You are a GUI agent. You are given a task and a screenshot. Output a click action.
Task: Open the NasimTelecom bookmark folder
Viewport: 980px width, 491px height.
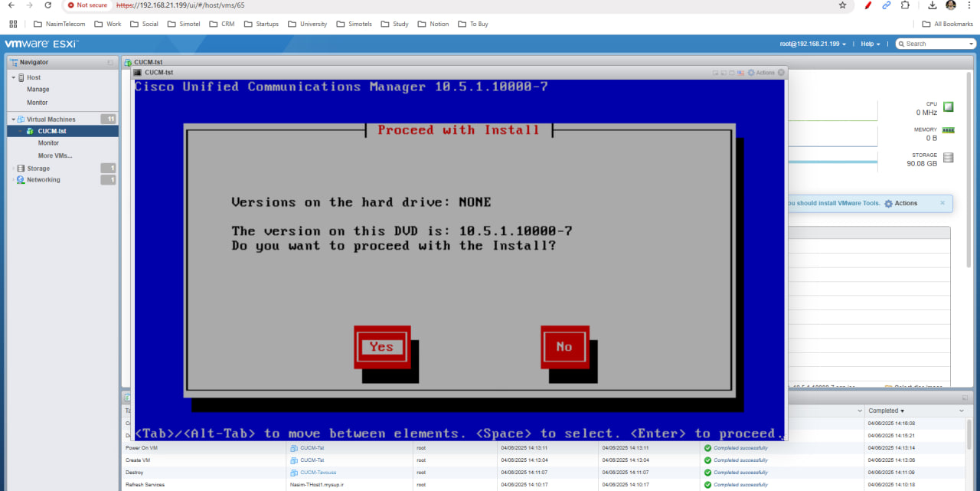[61, 24]
